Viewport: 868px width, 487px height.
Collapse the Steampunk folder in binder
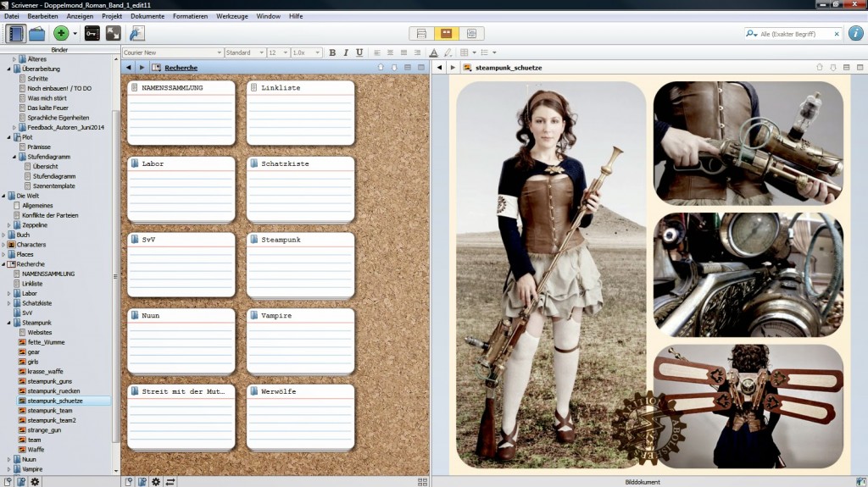(x=8, y=323)
